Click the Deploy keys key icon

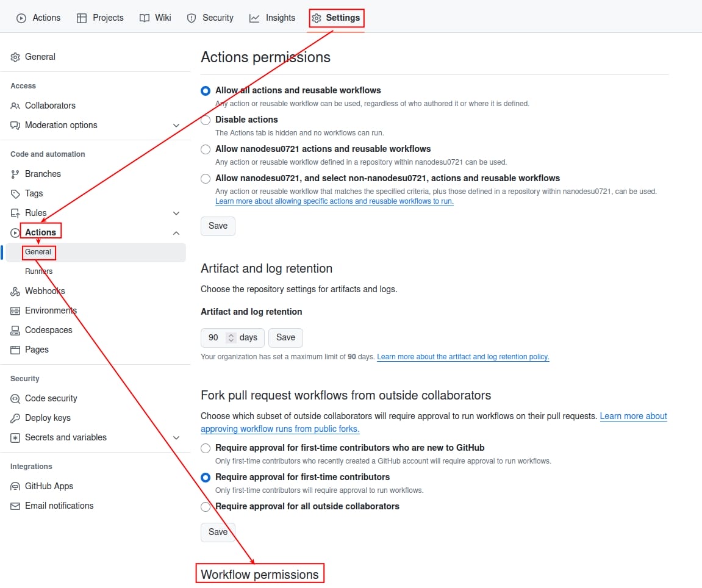coord(15,418)
